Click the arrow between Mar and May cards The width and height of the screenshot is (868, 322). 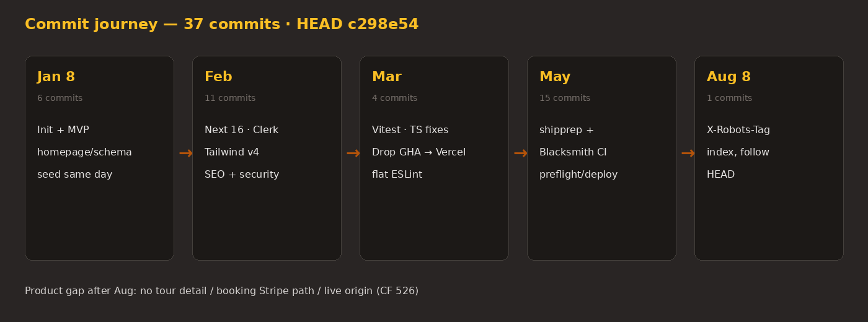click(x=520, y=153)
